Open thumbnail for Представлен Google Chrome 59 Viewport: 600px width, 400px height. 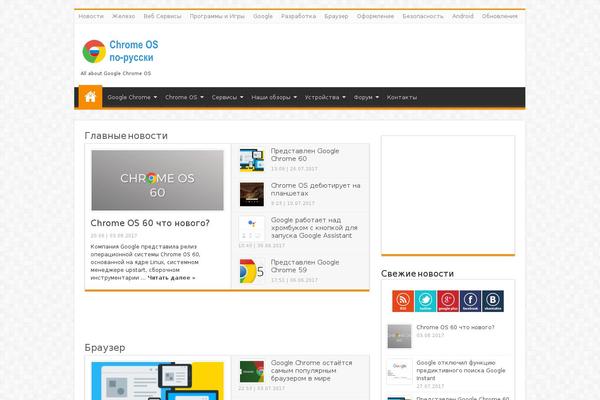click(x=252, y=271)
